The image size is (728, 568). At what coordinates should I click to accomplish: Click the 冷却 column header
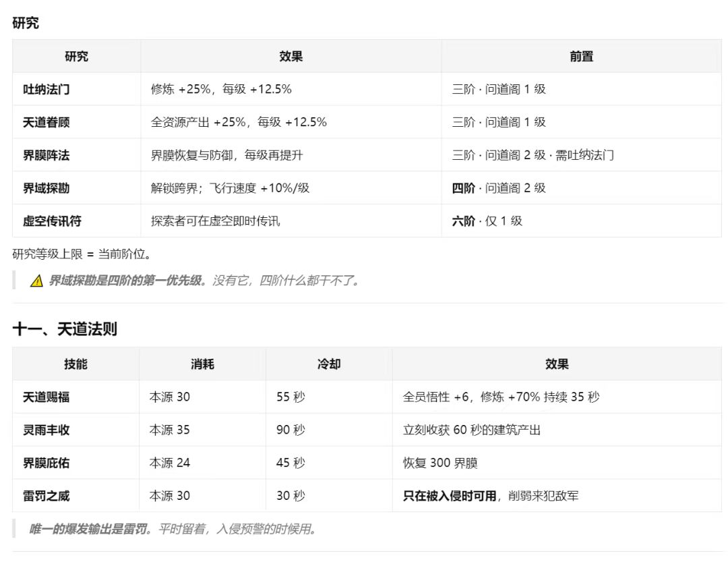(329, 364)
